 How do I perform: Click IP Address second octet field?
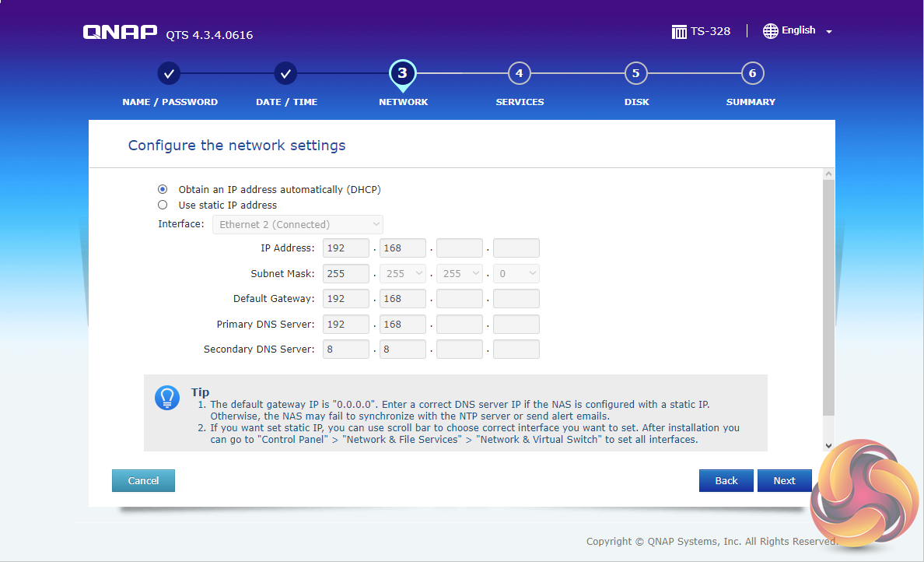tap(402, 248)
